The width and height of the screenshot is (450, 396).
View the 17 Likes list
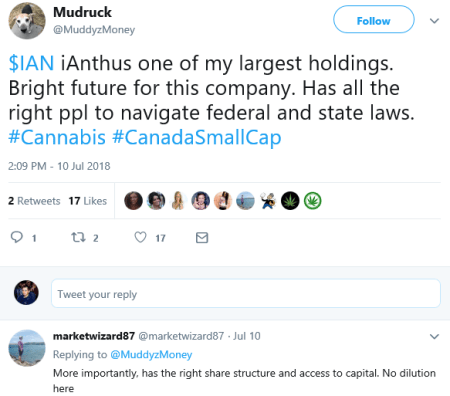pyautogui.click(x=88, y=201)
